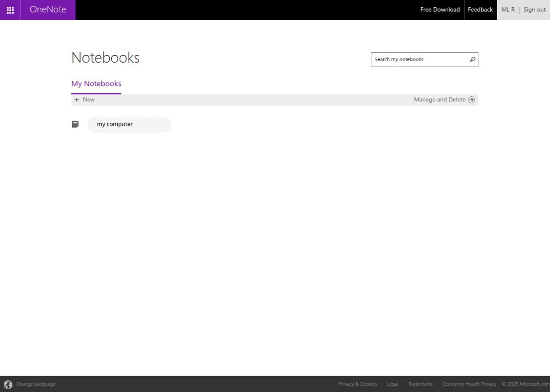Viewport: 550px width, 392px height.
Task: Click the Legal footer link
Action: tap(392, 384)
